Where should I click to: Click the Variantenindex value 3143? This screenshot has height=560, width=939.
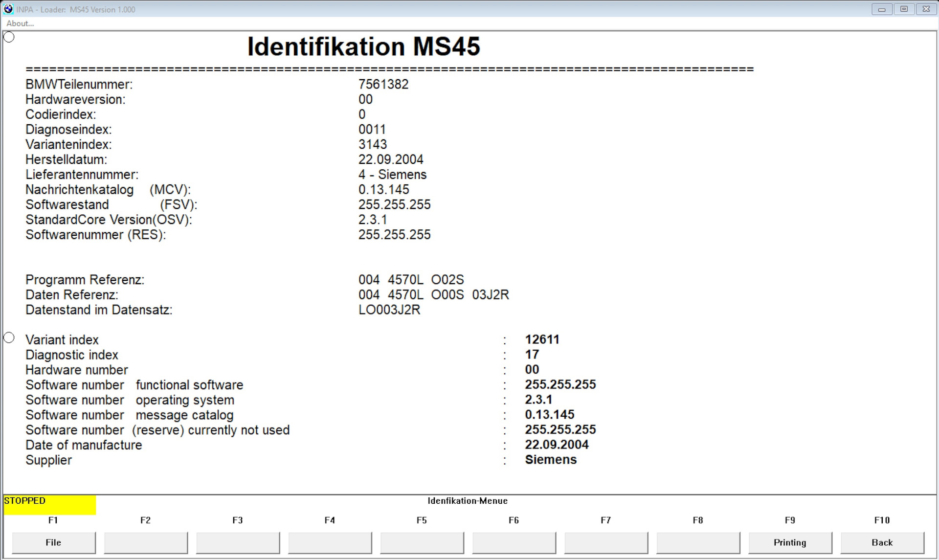click(373, 145)
